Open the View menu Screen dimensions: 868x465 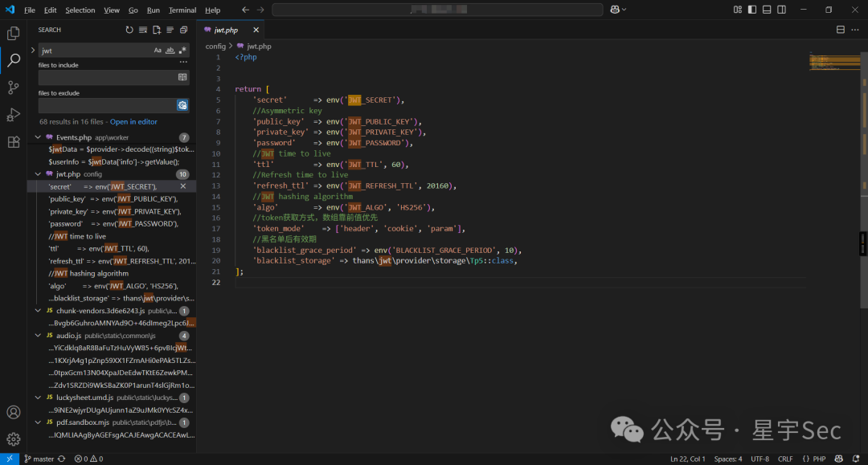click(112, 10)
